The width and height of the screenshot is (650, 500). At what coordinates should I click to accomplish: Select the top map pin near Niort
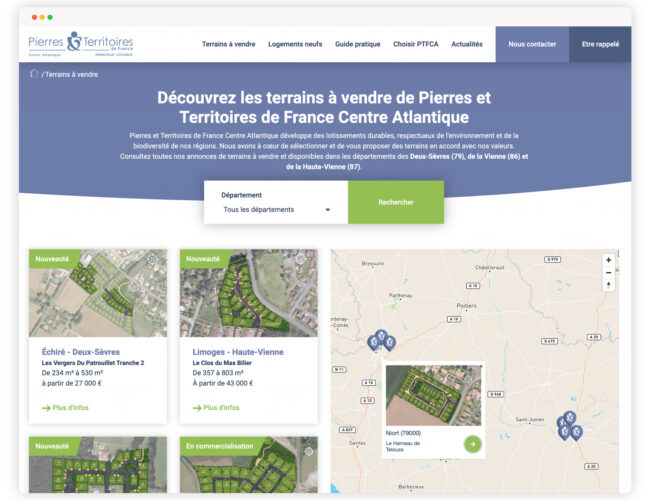[x=381, y=336]
